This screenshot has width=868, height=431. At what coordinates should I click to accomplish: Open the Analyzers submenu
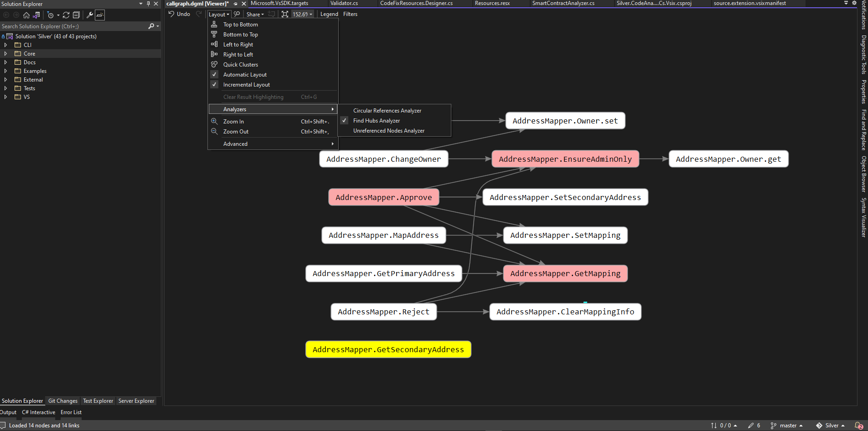pos(273,109)
